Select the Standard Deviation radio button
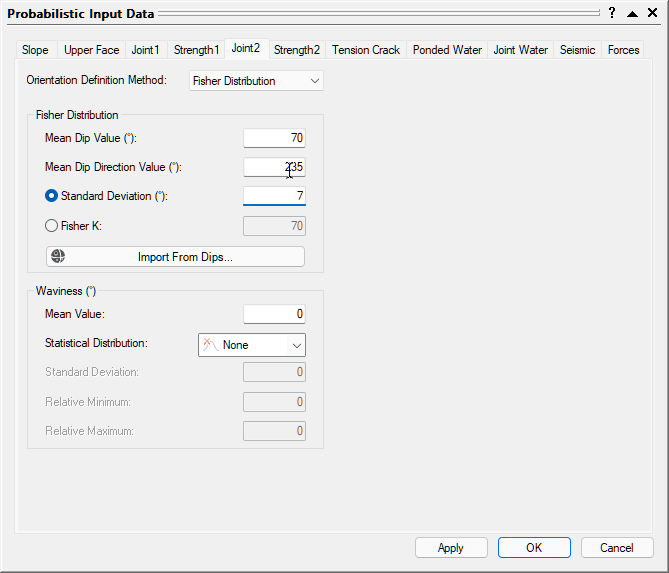 [52, 196]
